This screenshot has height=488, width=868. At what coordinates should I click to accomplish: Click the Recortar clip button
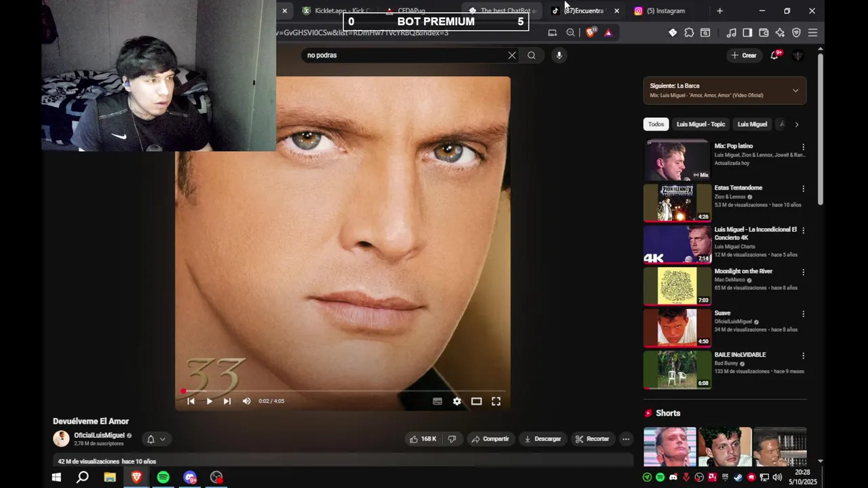click(592, 439)
